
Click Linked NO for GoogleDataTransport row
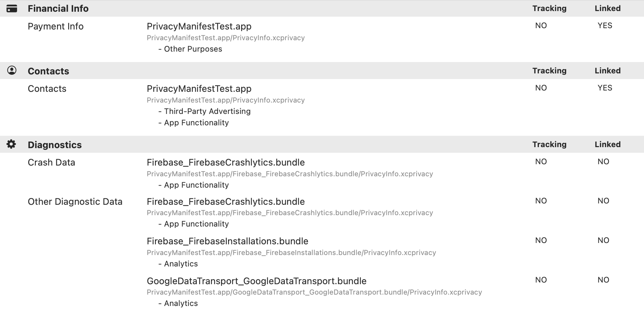603,280
